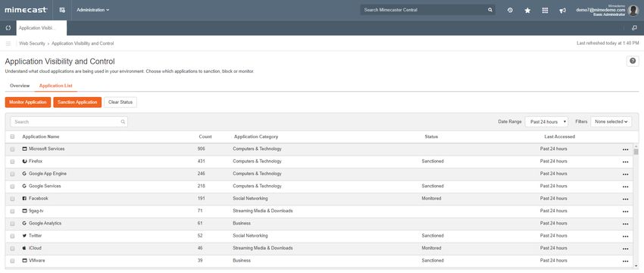Check the Google Analytics row checkbox
The width and height of the screenshot is (644, 273).
point(12,224)
